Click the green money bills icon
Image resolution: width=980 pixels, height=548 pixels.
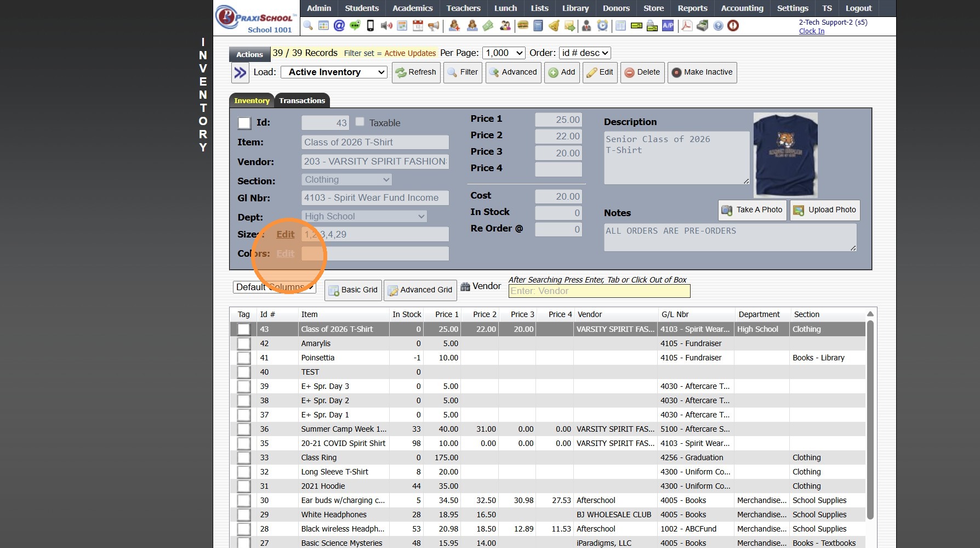tap(488, 25)
